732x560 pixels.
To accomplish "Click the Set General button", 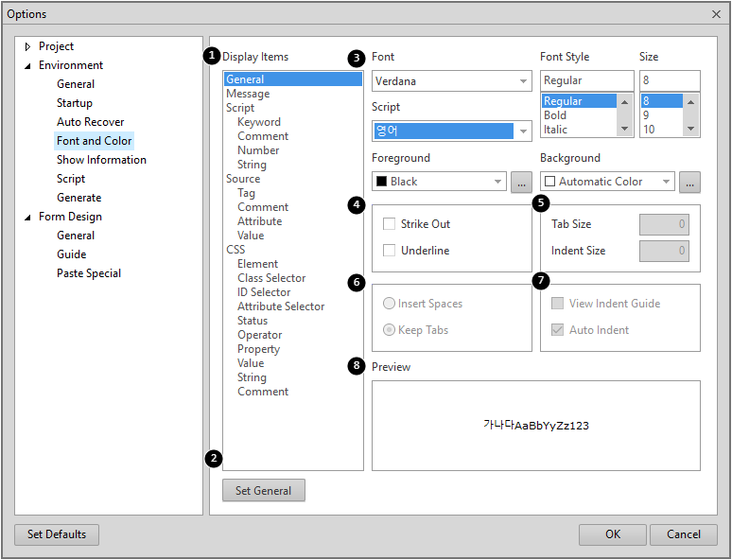I will pyautogui.click(x=264, y=490).
